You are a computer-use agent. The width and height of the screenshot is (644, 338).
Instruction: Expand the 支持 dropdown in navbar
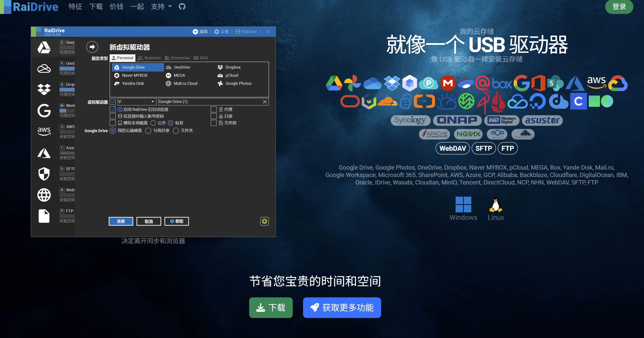click(x=161, y=6)
